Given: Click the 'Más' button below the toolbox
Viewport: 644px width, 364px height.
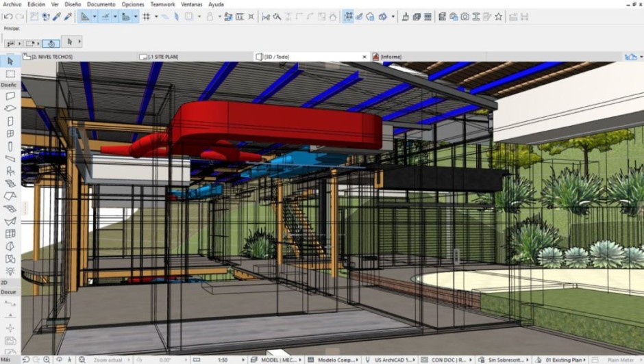Looking at the screenshot, I should click(x=6, y=359).
